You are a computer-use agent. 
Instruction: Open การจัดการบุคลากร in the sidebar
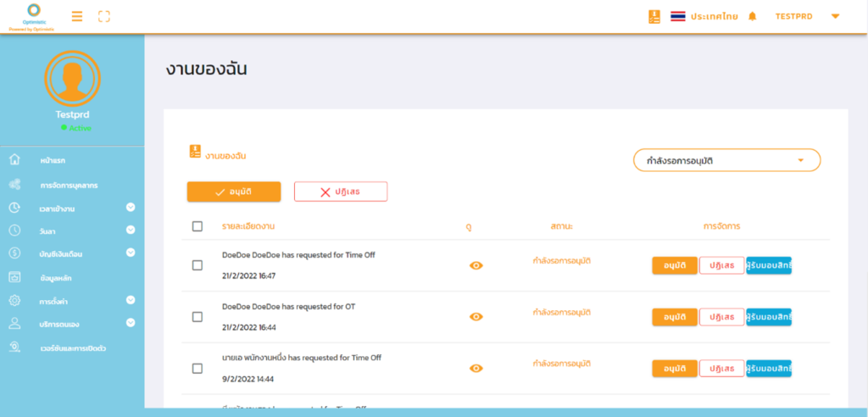75,184
